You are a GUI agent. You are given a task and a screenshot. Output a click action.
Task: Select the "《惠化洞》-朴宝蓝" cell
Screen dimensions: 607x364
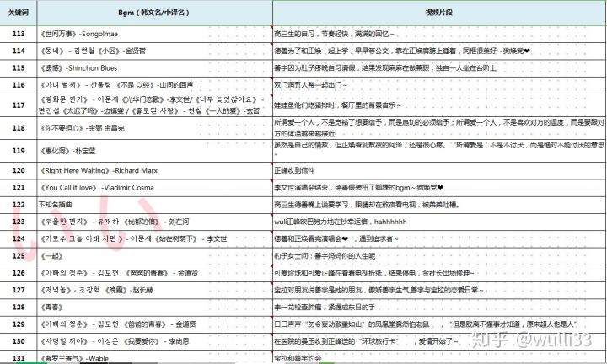[x=154, y=151]
